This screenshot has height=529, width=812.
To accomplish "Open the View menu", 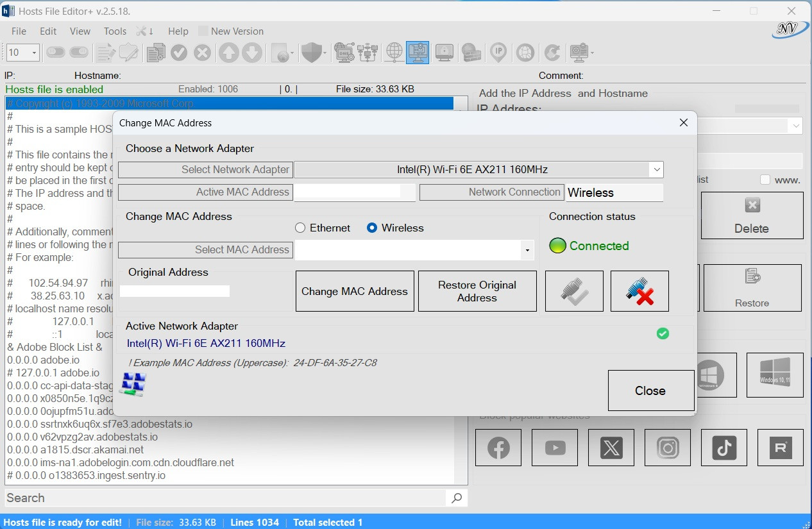I will pos(80,31).
